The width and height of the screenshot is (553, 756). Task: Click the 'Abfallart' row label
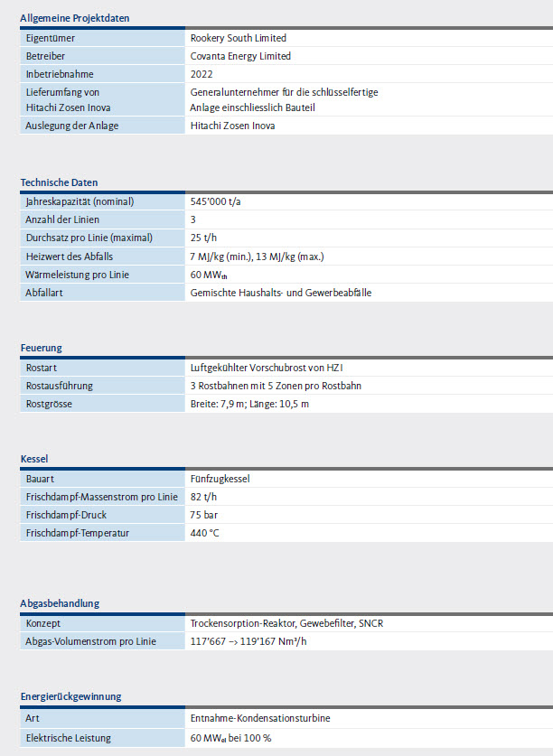(44, 293)
